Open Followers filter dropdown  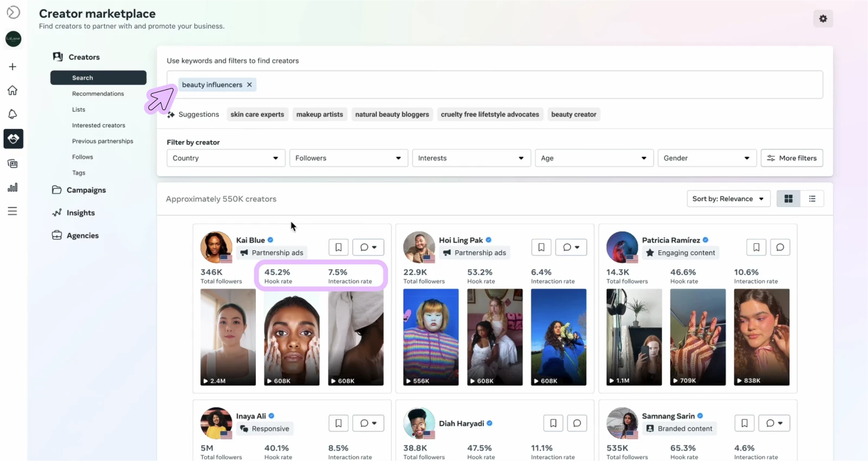(349, 158)
